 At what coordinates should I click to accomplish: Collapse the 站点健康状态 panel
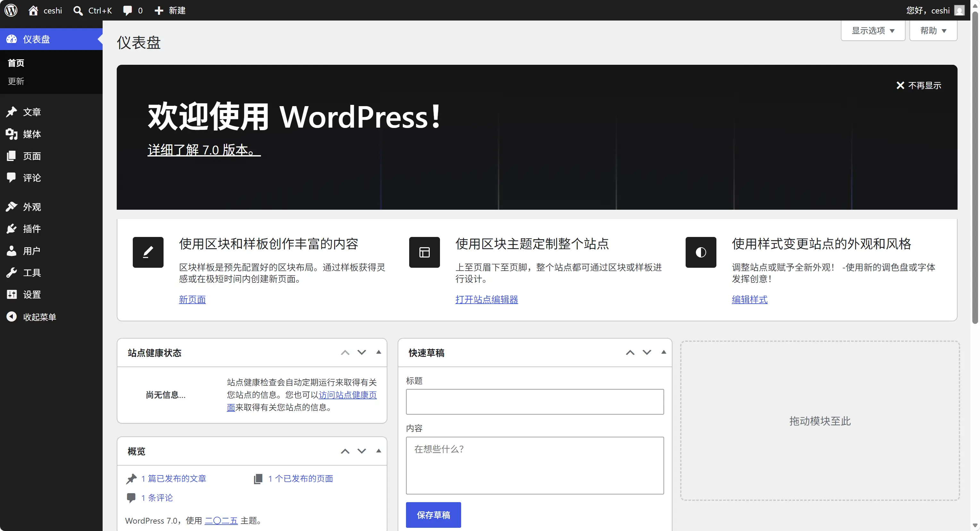point(378,352)
